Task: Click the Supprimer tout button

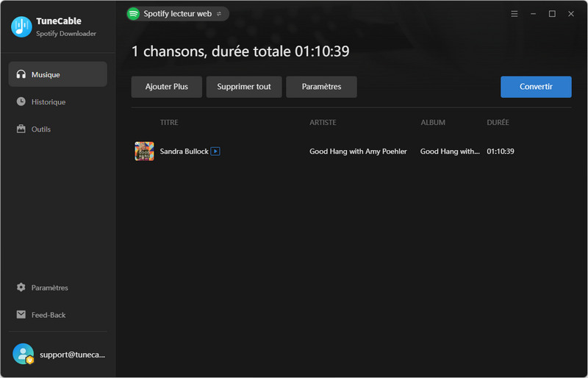Action: [x=244, y=87]
